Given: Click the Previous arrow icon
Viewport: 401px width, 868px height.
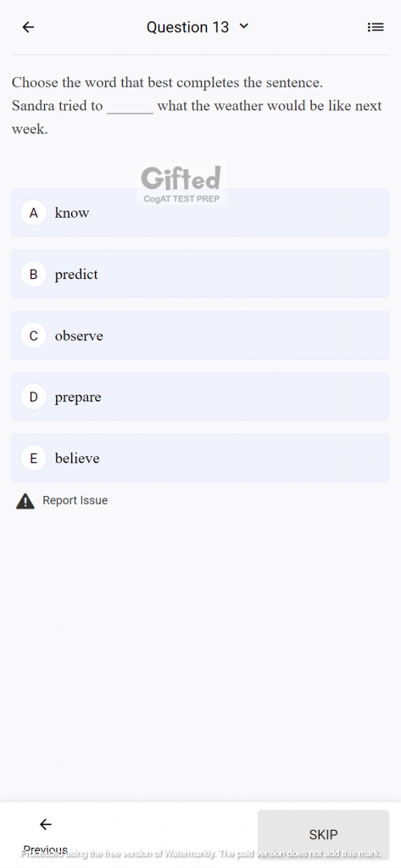Looking at the screenshot, I should [46, 825].
